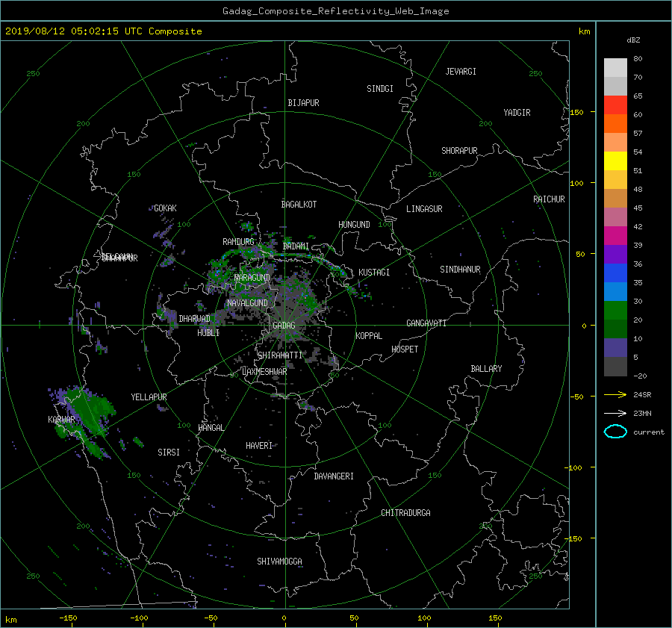Pick the purple 36-39 dBZ swatch
Screen dimensions: 672x628
coord(615,254)
